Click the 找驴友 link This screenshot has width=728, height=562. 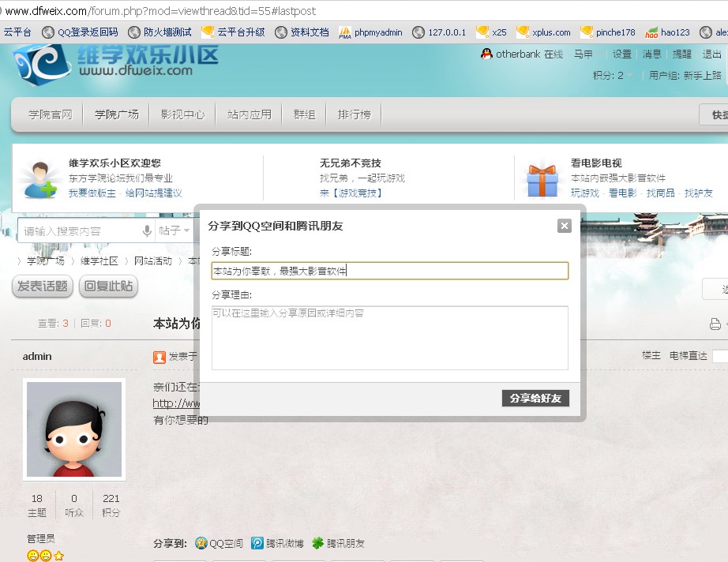[x=698, y=193]
